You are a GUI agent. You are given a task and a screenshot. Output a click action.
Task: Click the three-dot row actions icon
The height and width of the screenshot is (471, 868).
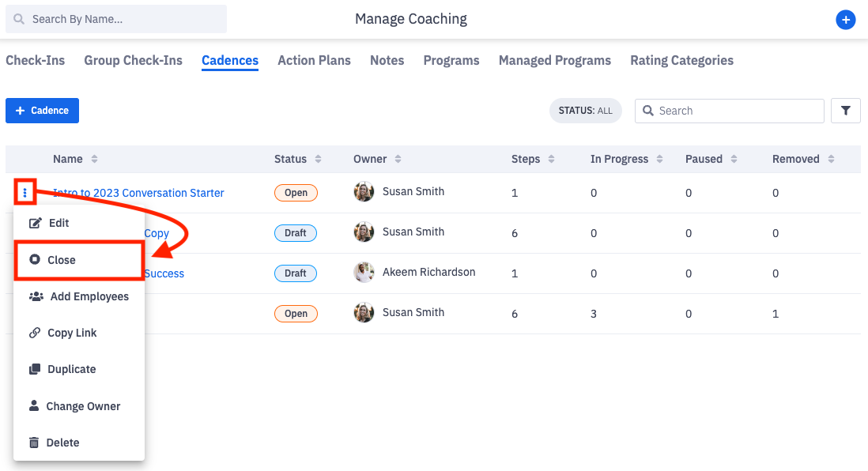coord(25,192)
